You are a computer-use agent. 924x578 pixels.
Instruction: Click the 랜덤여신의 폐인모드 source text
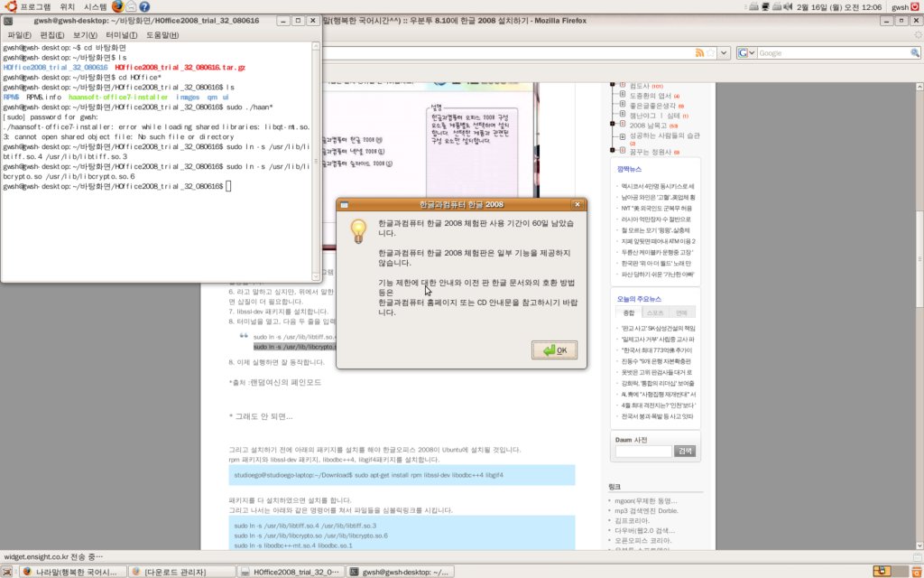point(284,382)
